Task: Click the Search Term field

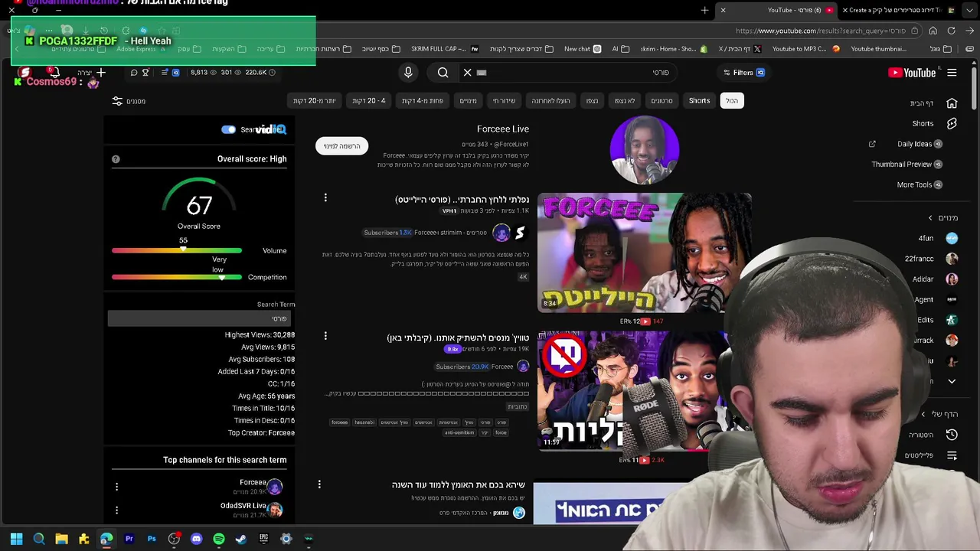Action: coord(199,318)
